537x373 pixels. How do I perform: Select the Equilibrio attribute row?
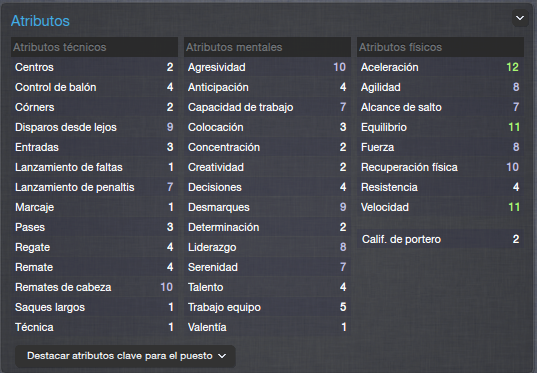click(440, 127)
